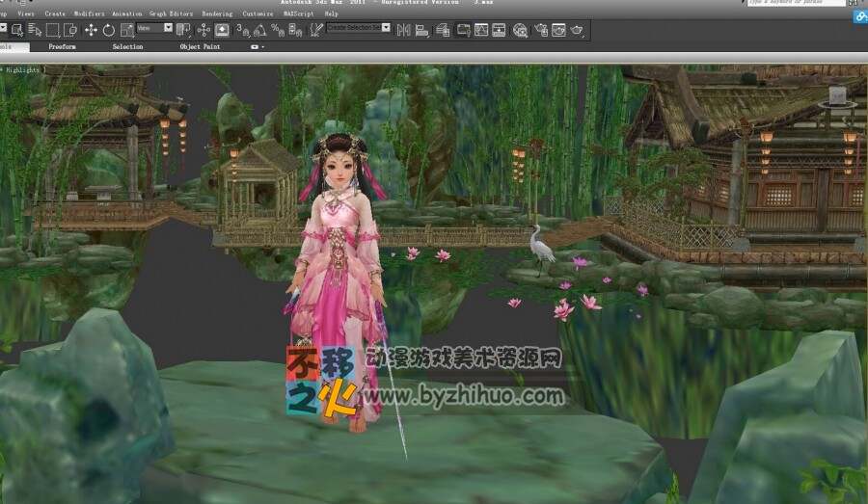Click the Align tool icon
868x504 pixels.
tap(421, 30)
